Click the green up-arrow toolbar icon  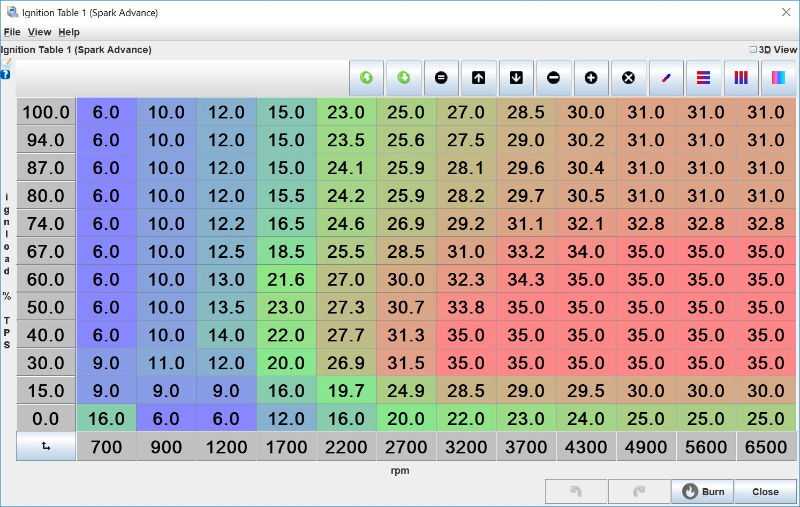pos(366,78)
